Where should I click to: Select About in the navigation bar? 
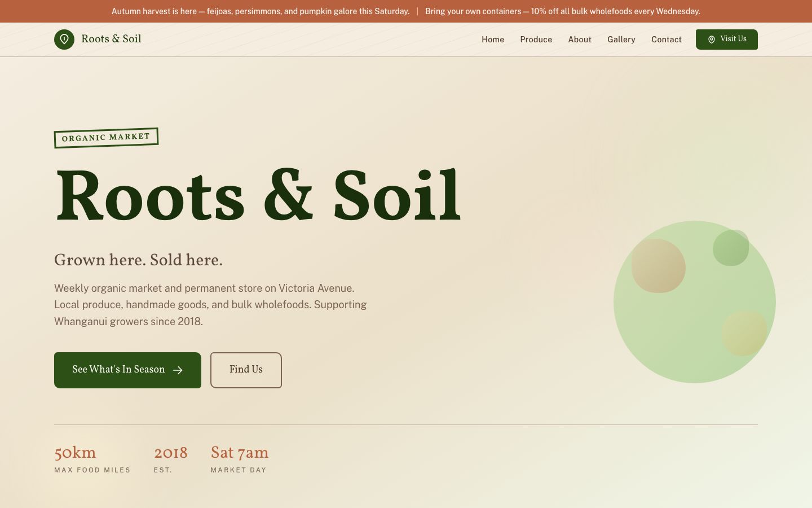[580, 40]
